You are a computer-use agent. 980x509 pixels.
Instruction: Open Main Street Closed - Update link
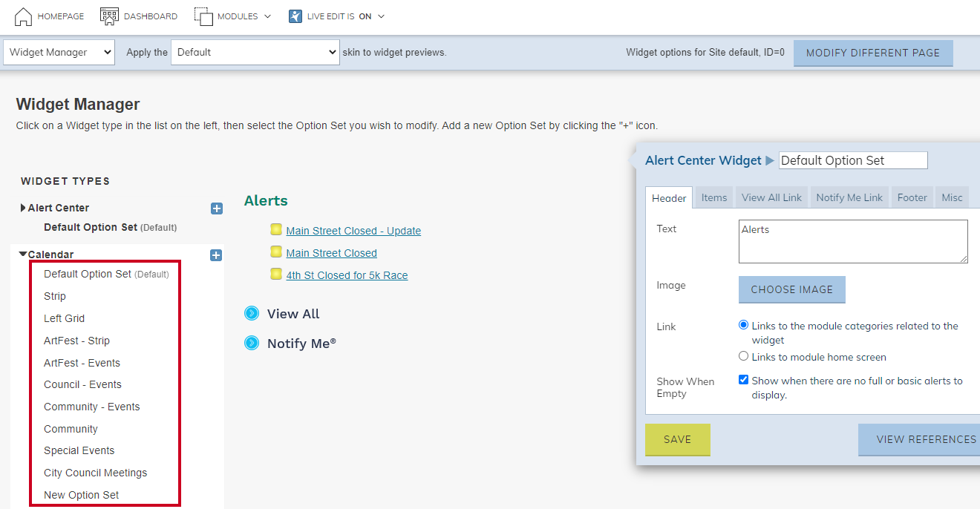pos(353,231)
